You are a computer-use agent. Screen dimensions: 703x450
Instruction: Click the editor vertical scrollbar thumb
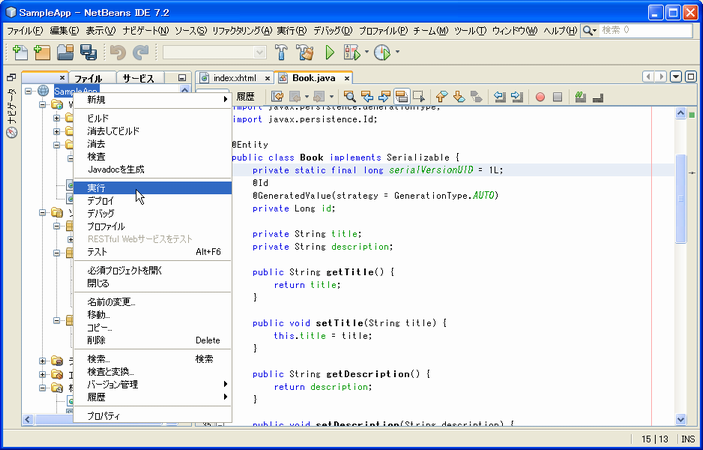pos(681,198)
